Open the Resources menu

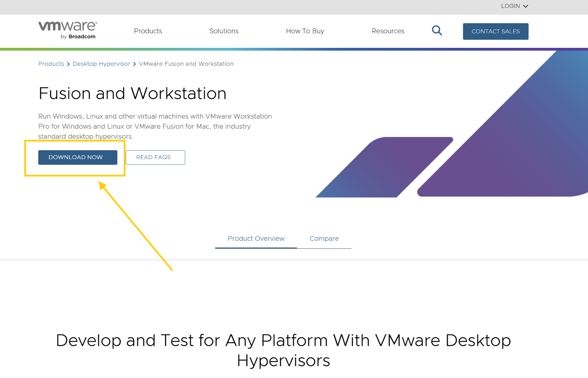pos(388,31)
